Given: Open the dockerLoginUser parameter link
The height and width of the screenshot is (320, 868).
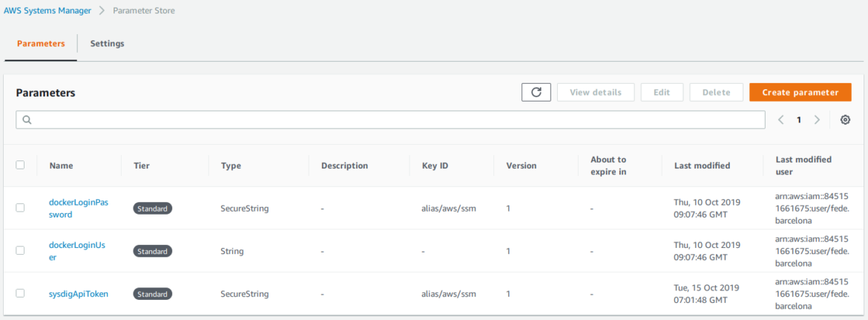Looking at the screenshot, I should 77,251.
